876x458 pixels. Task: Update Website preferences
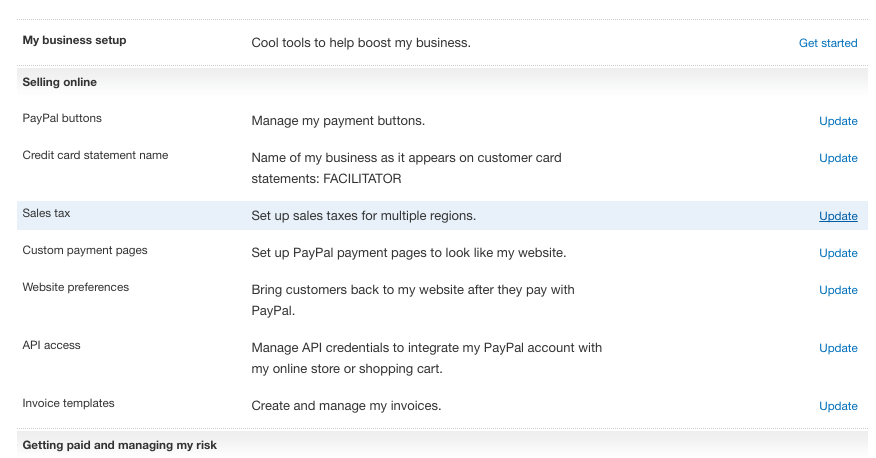(x=838, y=290)
